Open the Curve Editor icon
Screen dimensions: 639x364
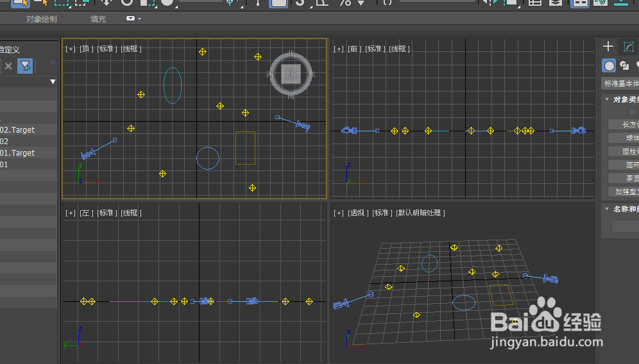pyautogui.click(x=601, y=3)
